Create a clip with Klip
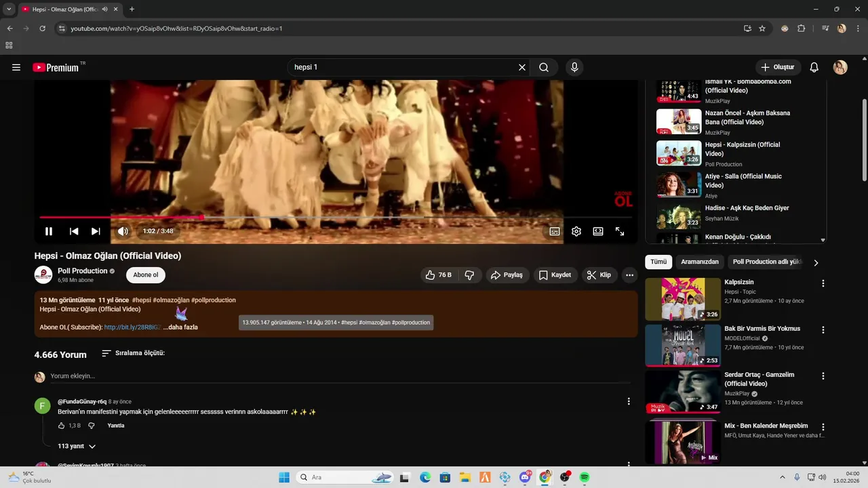 [599, 275]
